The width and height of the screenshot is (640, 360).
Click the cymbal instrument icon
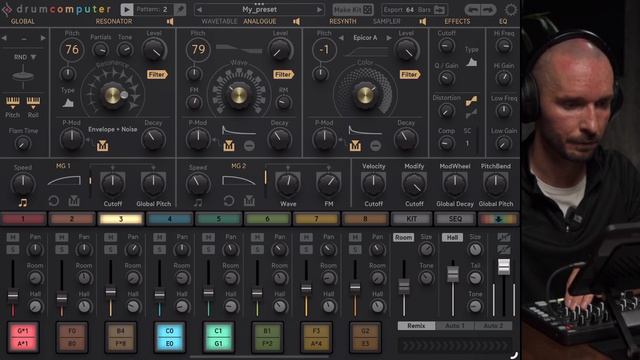pyautogui.click(x=23, y=76)
